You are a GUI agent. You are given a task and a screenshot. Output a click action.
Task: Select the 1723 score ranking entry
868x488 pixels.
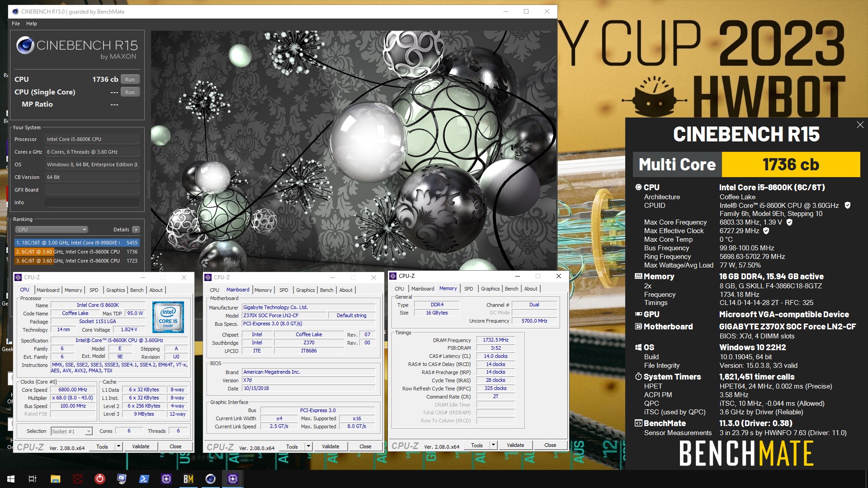point(77,261)
